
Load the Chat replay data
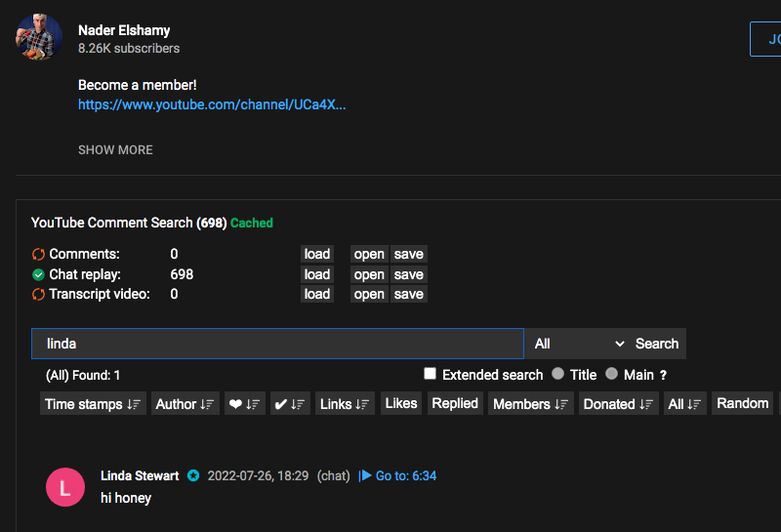point(317,274)
